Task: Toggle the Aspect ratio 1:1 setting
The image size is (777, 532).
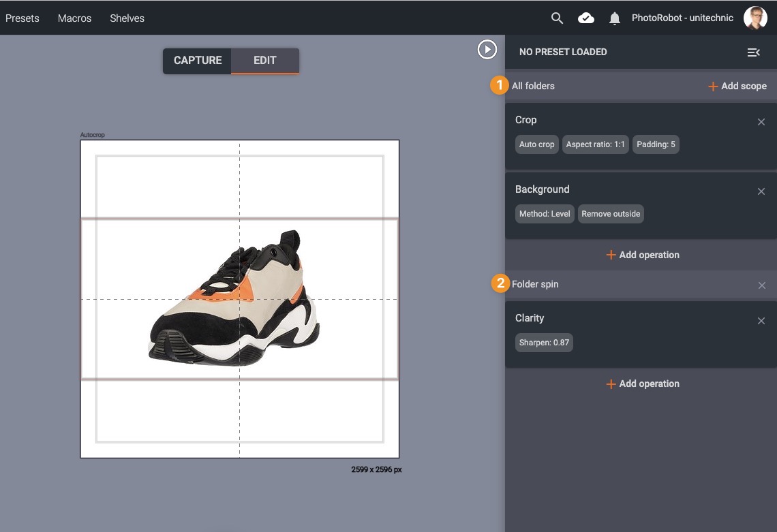Action: pyautogui.click(x=596, y=144)
